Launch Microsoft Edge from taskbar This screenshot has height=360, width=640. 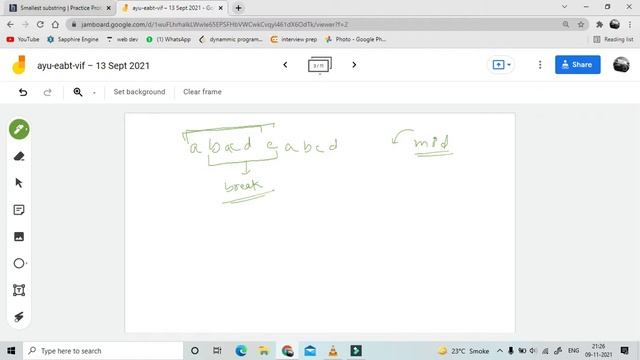pyautogui.click(x=241, y=351)
